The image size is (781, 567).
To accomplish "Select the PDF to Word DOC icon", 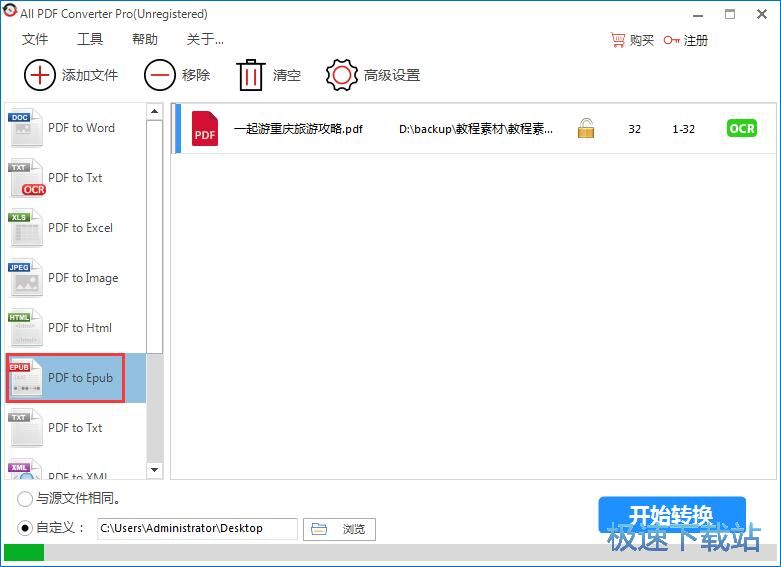I will tap(25, 128).
